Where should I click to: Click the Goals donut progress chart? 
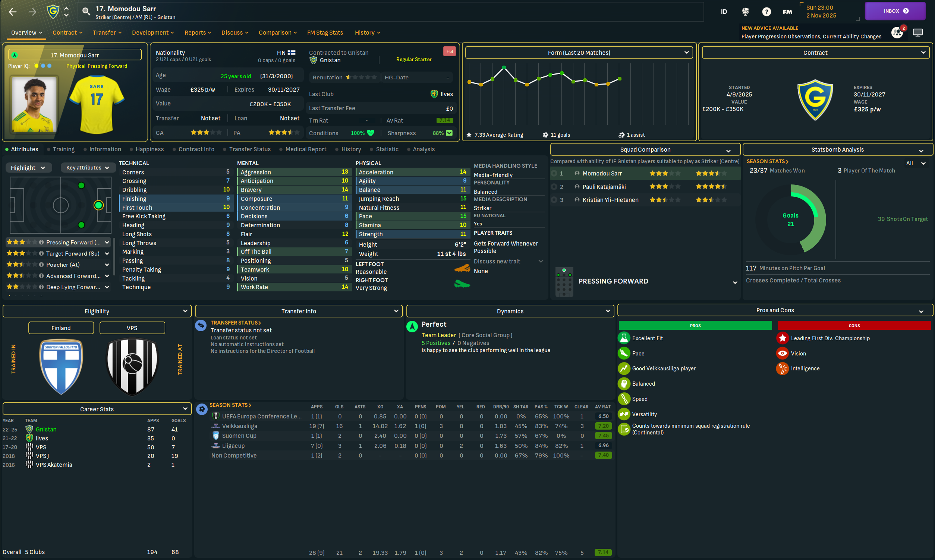pos(790,219)
